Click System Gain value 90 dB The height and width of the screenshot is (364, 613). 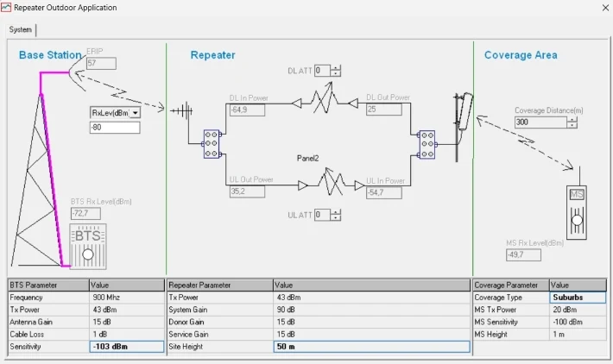coord(371,310)
